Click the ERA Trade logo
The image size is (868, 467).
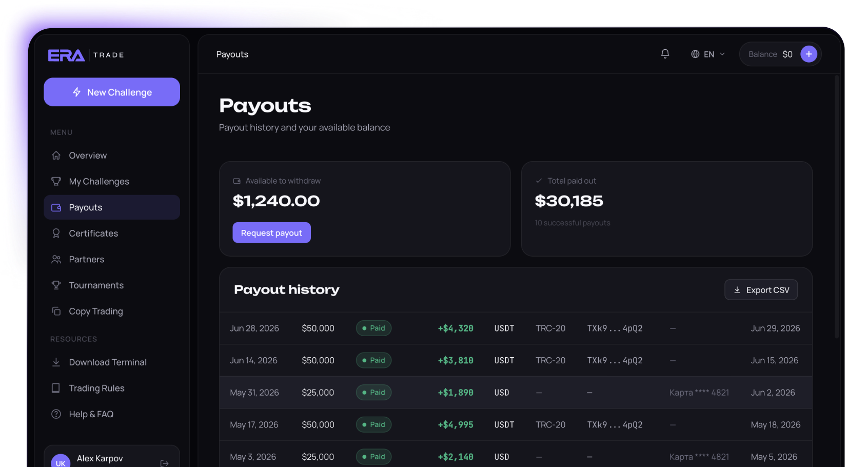tap(86, 55)
